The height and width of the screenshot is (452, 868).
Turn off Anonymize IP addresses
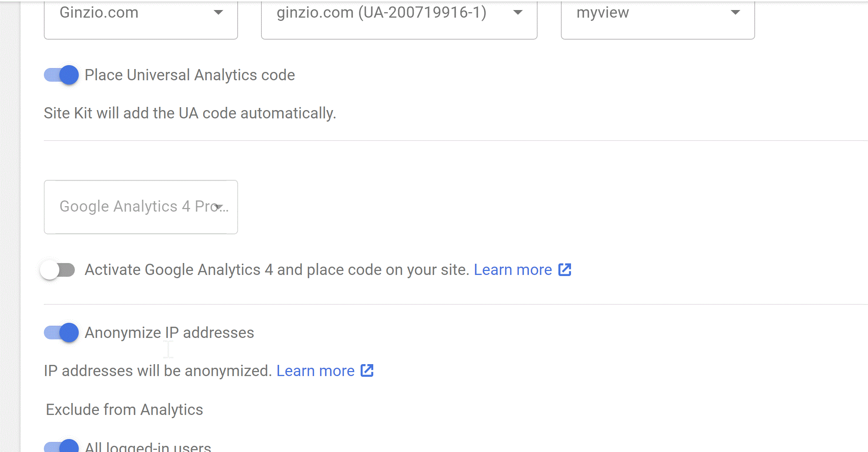click(61, 333)
